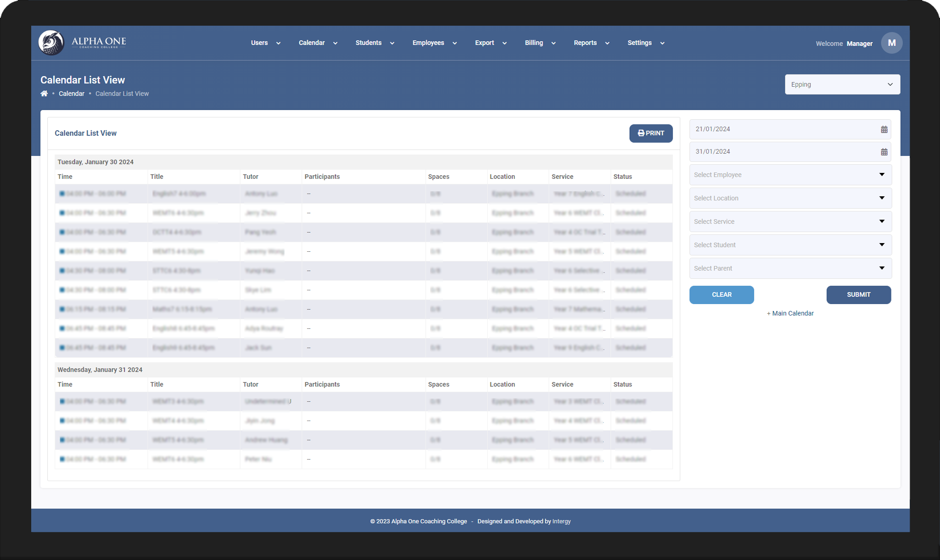
Task: Click the 31/01/2024 end date field
Action: pyautogui.click(x=790, y=152)
